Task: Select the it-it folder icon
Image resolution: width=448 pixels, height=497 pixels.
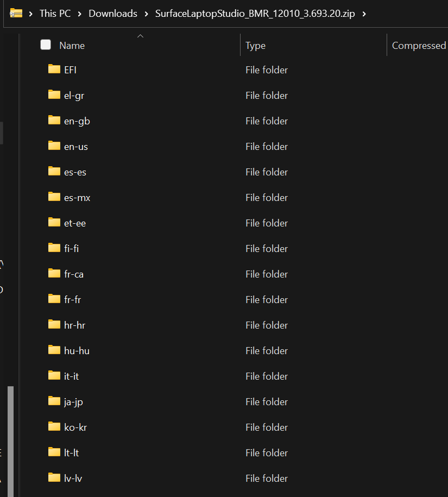Action: point(54,375)
